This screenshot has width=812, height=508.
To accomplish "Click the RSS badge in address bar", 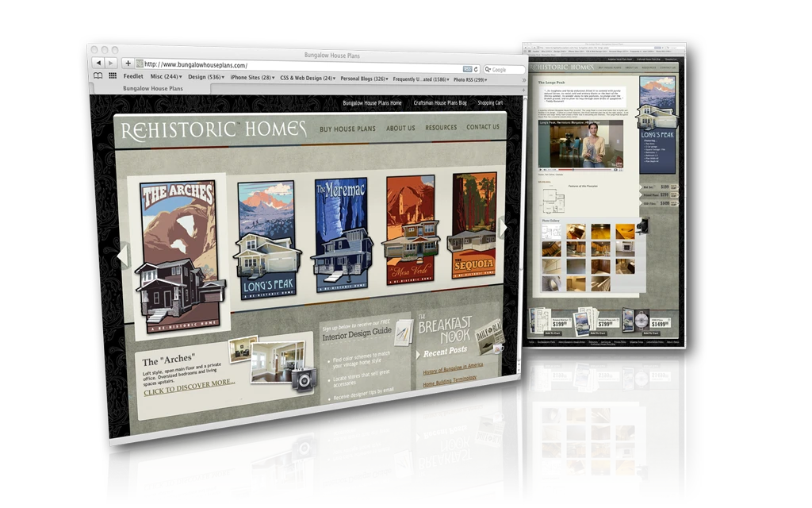I will (467, 69).
